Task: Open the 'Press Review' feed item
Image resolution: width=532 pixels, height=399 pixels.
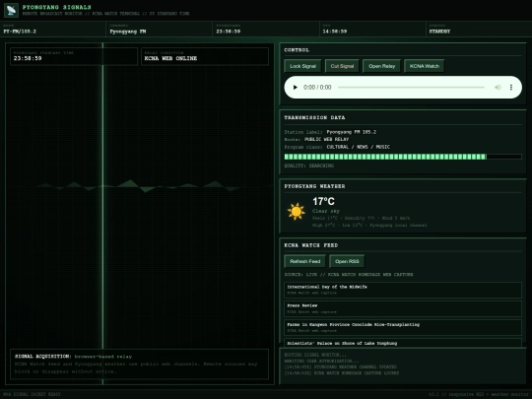Action: coord(403,308)
